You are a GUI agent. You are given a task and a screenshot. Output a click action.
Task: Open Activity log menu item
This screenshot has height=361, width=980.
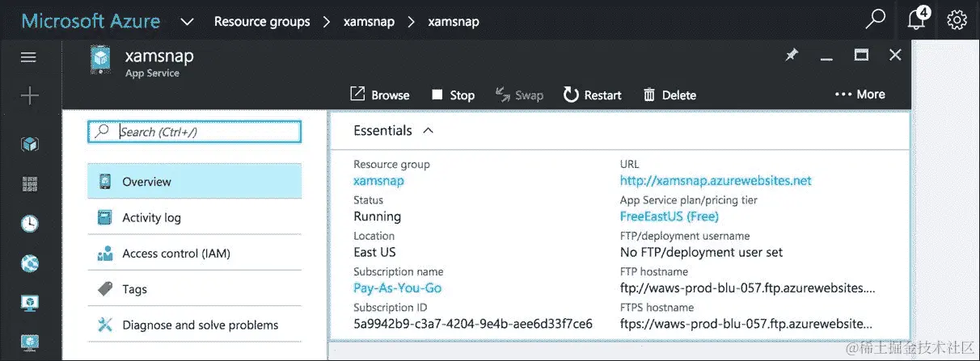tap(194, 217)
